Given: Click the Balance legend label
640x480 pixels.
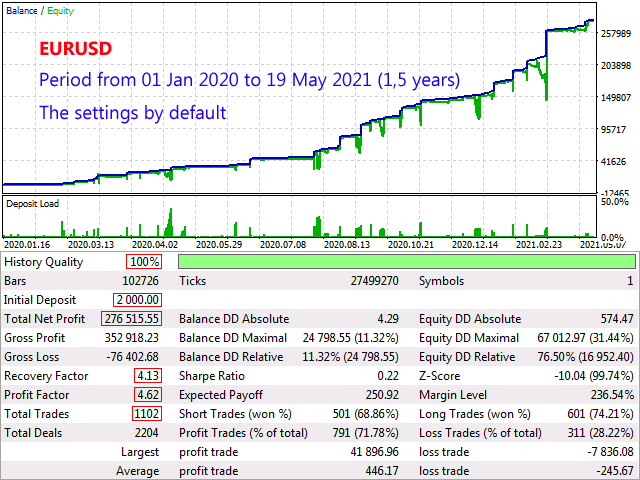Looking at the screenshot, I should 22,11.
